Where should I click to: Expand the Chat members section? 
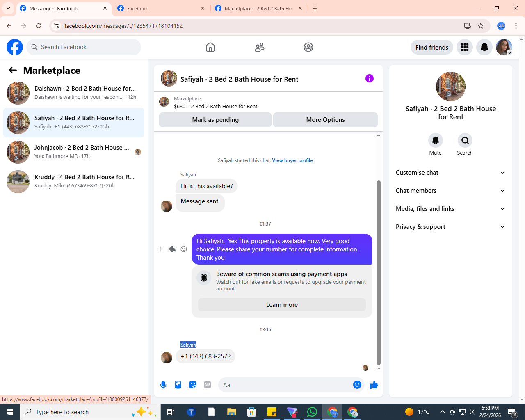pos(450,191)
